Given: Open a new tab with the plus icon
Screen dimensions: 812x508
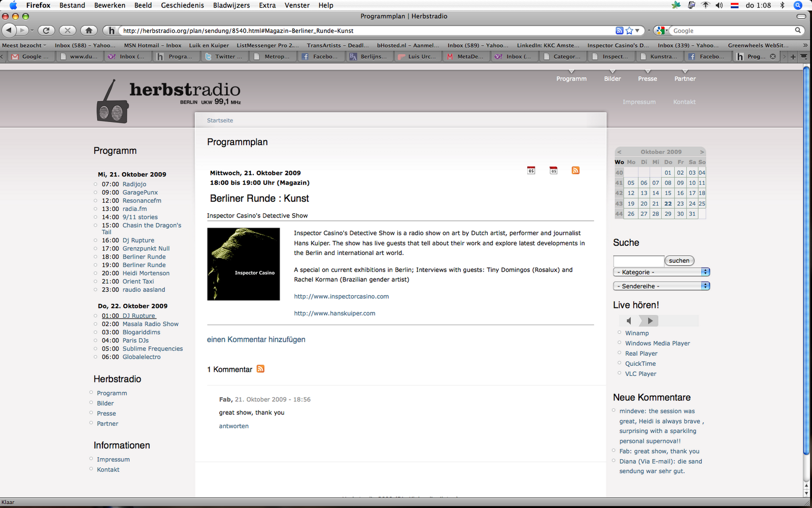Looking at the screenshot, I should tap(793, 56).
